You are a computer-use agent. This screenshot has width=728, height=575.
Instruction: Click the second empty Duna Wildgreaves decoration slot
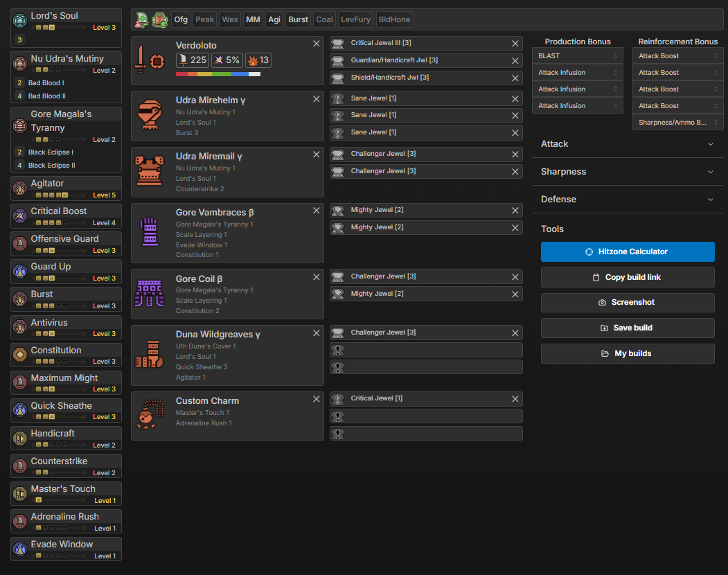tap(426, 367)
